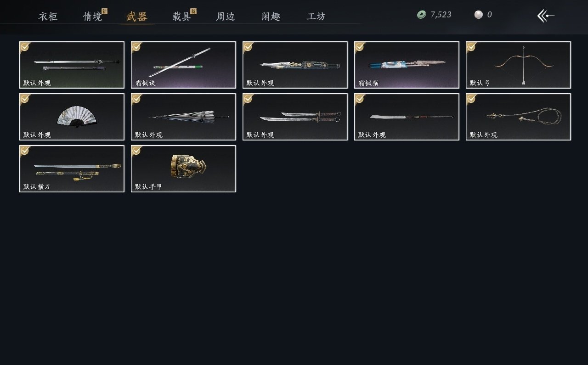Viewport: 588px width, 365px height.
Task: Go to the 闲趣 tab
Action: pyautogui.click(x=271, y=17)
